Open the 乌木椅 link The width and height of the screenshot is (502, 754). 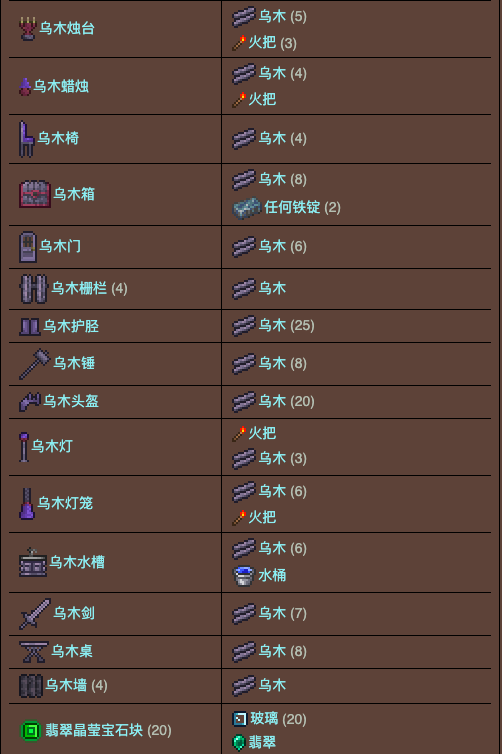(58, 138)
